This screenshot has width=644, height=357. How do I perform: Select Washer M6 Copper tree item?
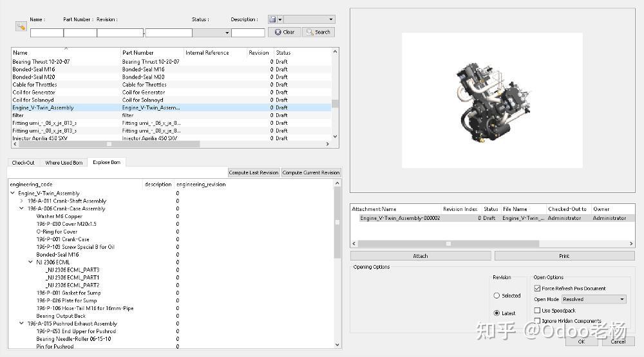coord(59,216)
